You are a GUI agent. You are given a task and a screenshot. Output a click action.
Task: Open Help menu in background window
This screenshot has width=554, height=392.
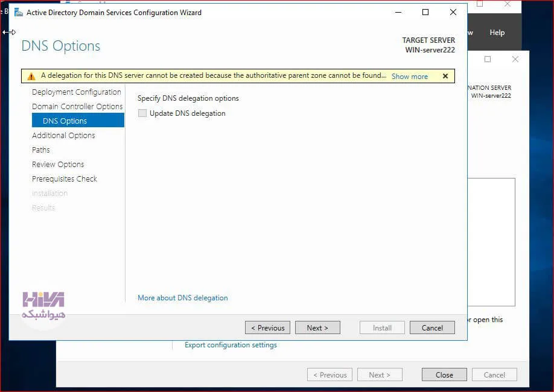(497, 33)
